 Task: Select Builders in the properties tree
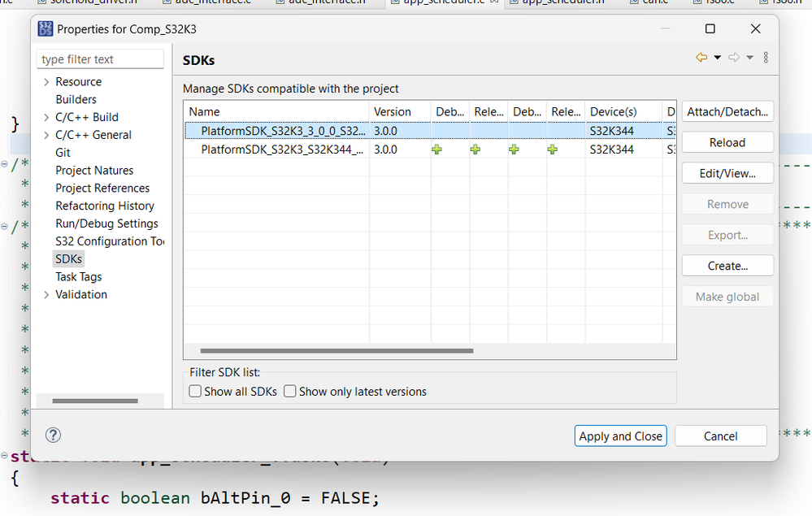click(76, 99)
